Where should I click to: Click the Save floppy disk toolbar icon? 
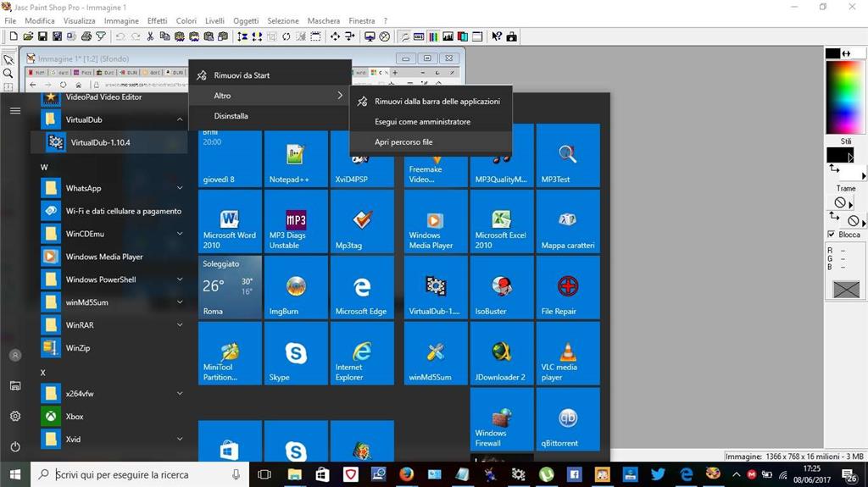[x=42, y=36]
